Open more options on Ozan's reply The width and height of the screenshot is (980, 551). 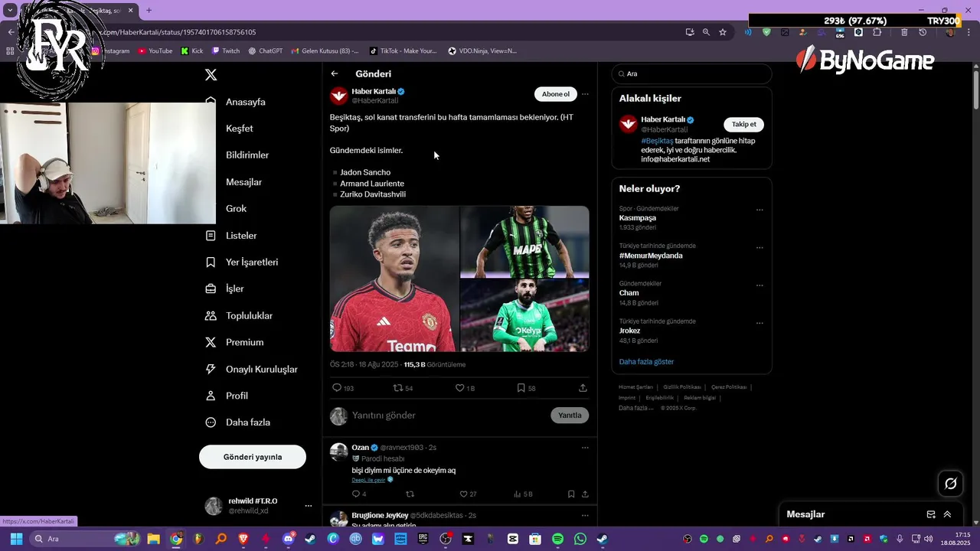[x=585, y=448]
